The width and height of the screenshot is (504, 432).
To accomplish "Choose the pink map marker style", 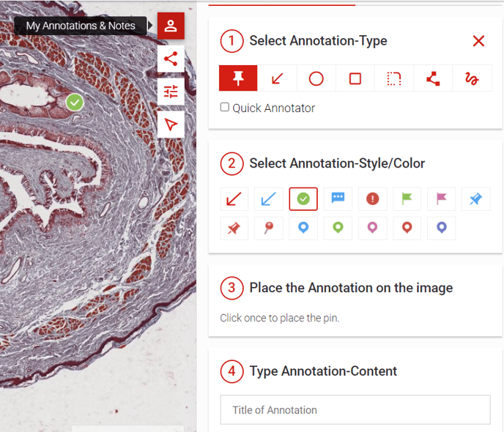I will pyautogui.click(x=373, y=228).
